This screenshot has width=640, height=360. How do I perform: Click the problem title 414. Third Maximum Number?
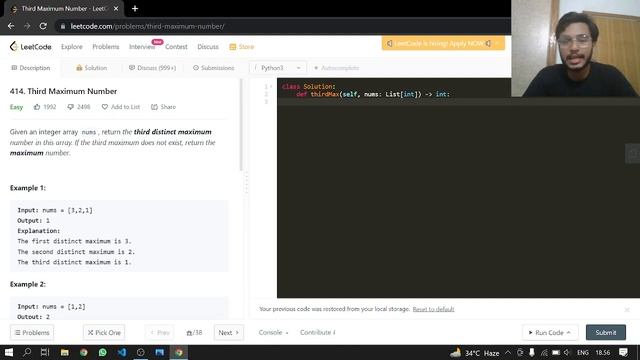[x=63, y=91]
